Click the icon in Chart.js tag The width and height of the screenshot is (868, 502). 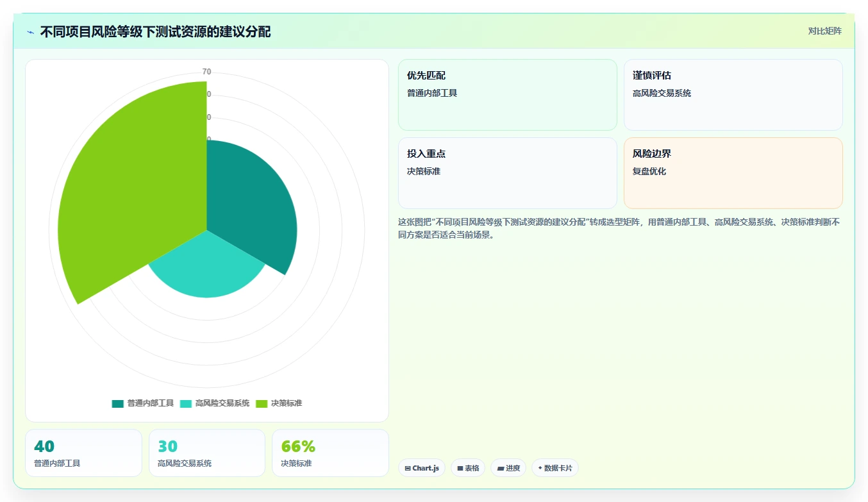408,469
